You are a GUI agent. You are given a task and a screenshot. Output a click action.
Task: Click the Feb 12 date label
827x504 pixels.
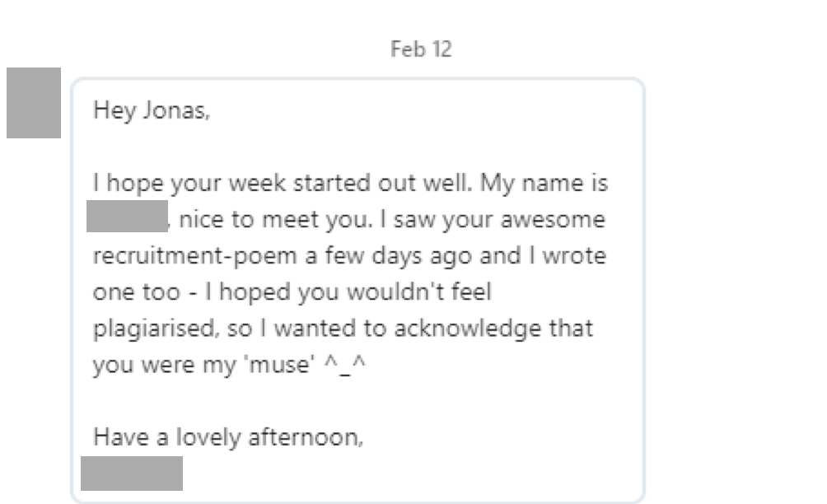(421, 49)
